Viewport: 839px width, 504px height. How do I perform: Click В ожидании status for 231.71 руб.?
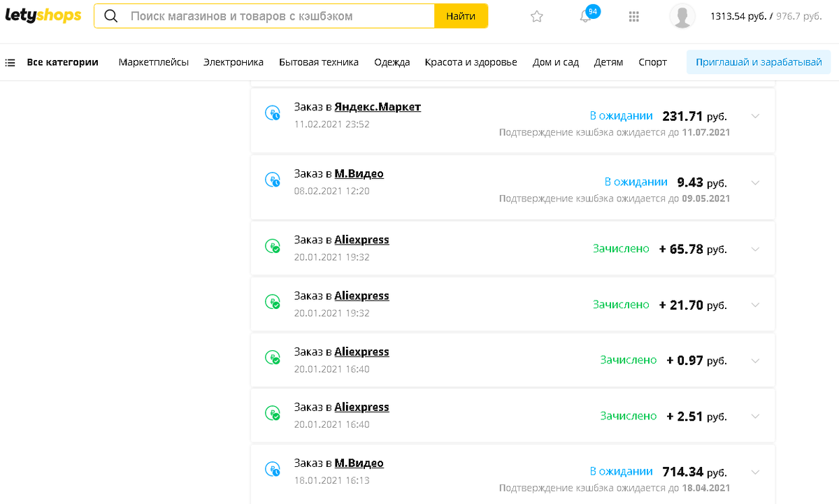pos(622,116)
